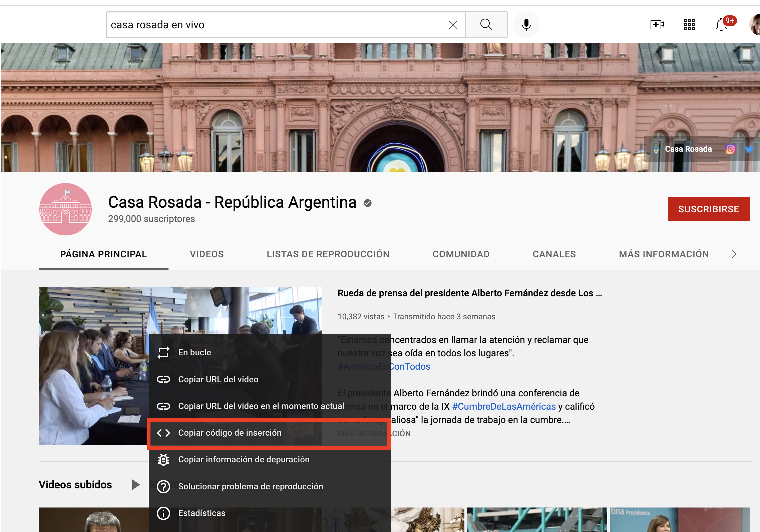
Task: Open the COMUNIDAD tab
Action: (x=461, y=254)
